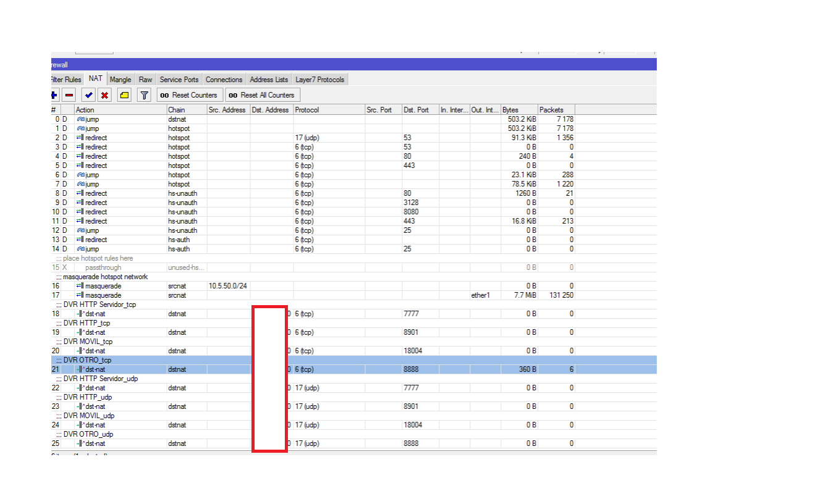
Task: Add a comment with the yellow note icon
Action: coord(124,95)
